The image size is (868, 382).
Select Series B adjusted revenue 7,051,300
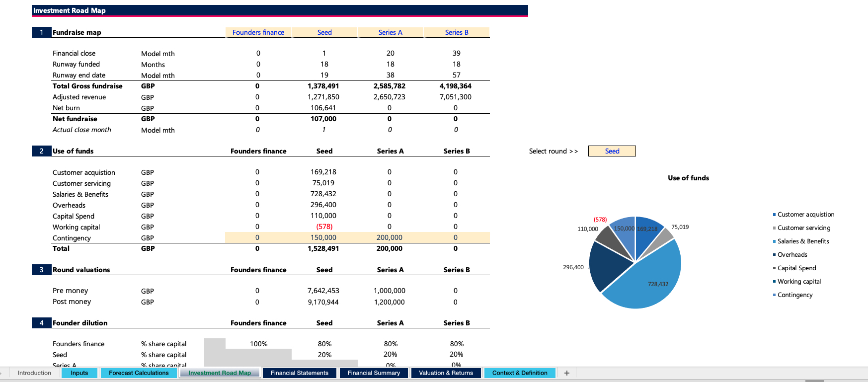[x=456, y=97]
